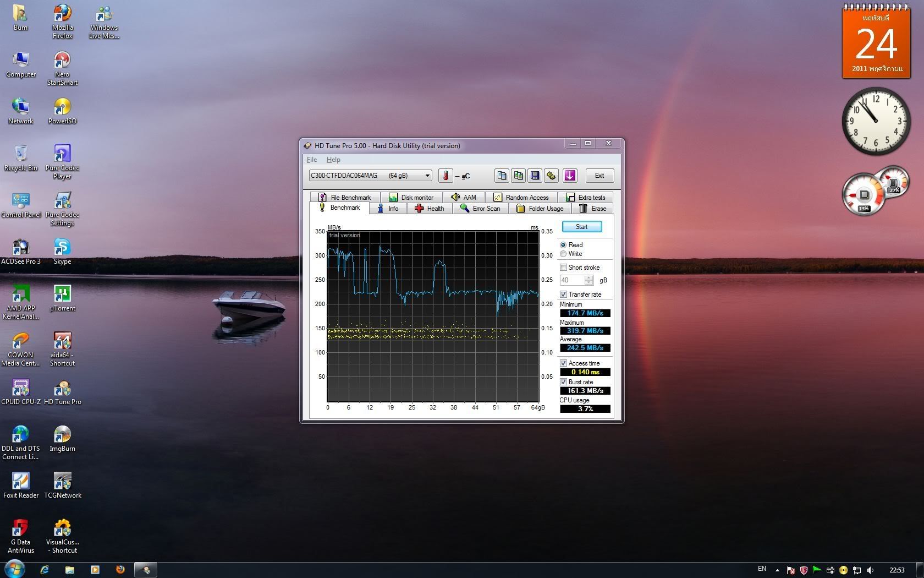Open HD Tune options wrench icon
The width and height of the screenshot is (924, 578).
point(551,176)
